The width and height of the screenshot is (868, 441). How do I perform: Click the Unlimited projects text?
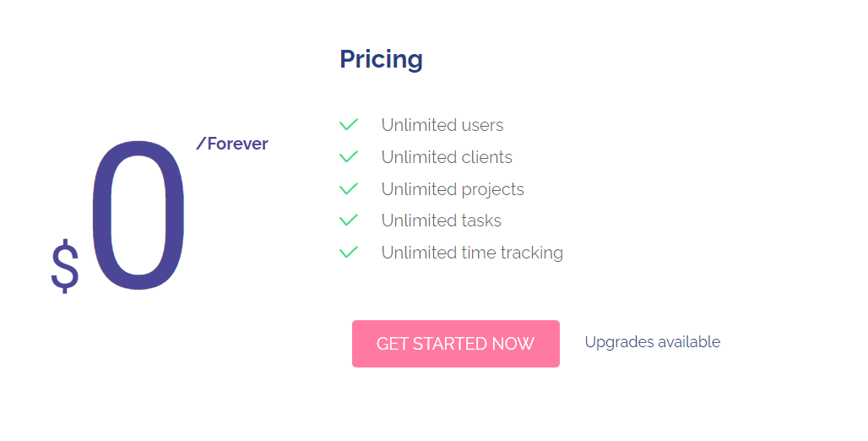(452, 189)
